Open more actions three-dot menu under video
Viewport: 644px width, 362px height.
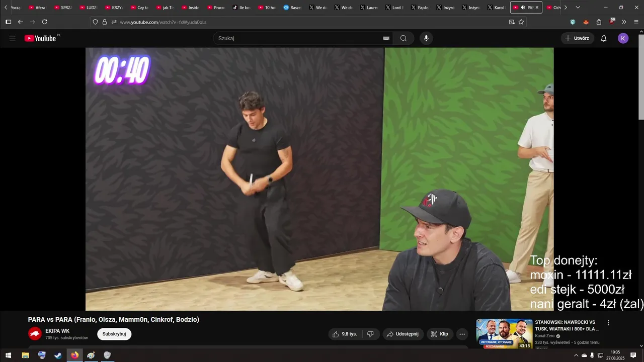[462, 334]
